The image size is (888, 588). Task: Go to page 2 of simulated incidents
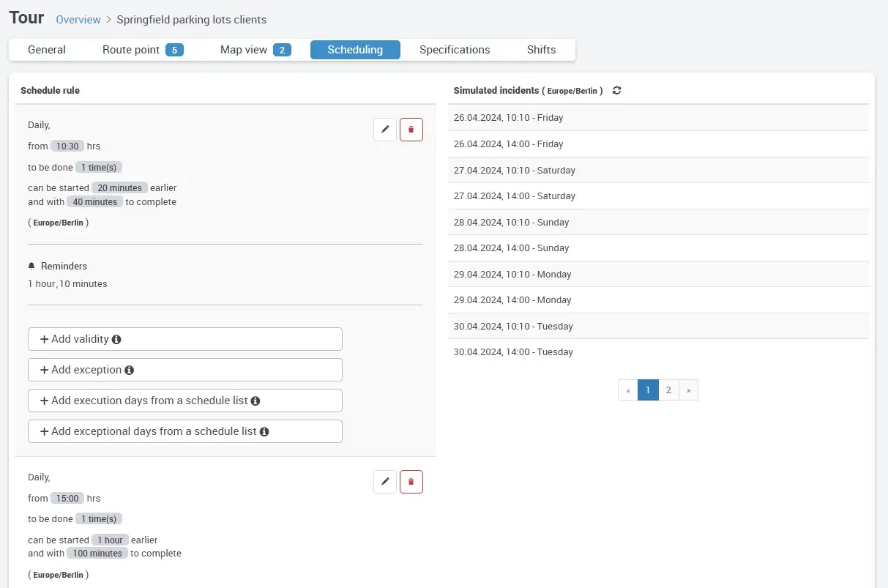[668, 390]
